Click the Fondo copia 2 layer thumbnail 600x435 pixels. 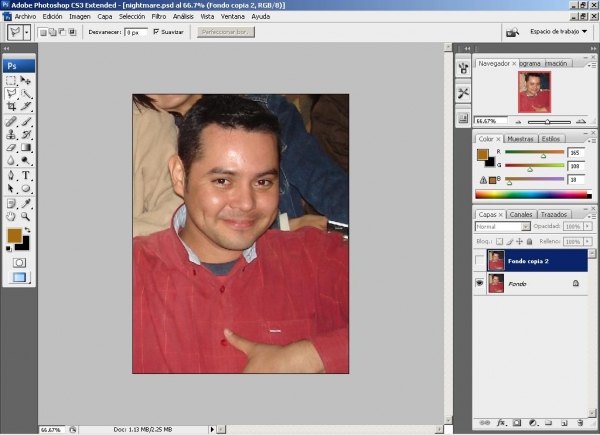496,261
